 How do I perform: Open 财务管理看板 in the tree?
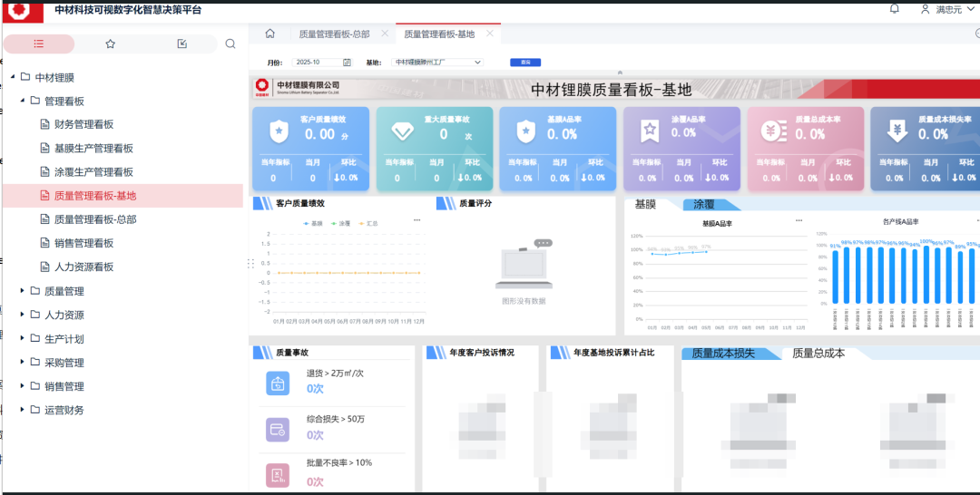pos(83,124)
